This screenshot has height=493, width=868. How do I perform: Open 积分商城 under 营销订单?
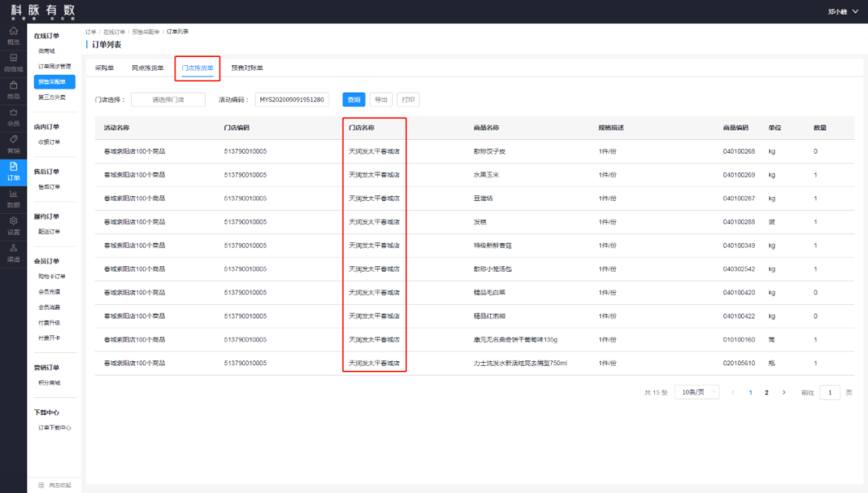49,383
